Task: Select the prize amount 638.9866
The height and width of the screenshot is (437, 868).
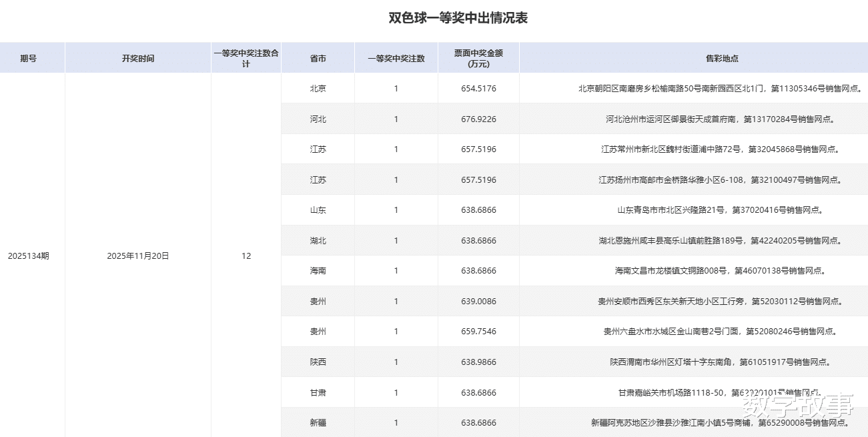Action: click(478, 362)
